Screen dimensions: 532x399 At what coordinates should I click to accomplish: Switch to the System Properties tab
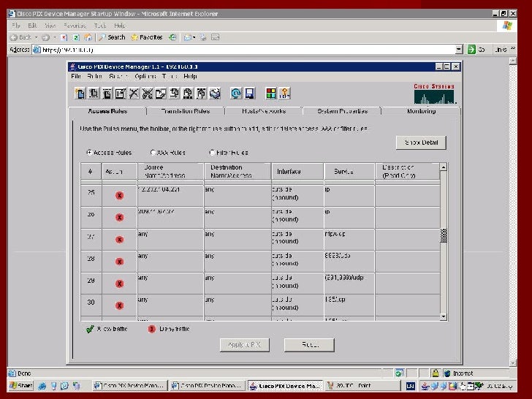[342, 111]
